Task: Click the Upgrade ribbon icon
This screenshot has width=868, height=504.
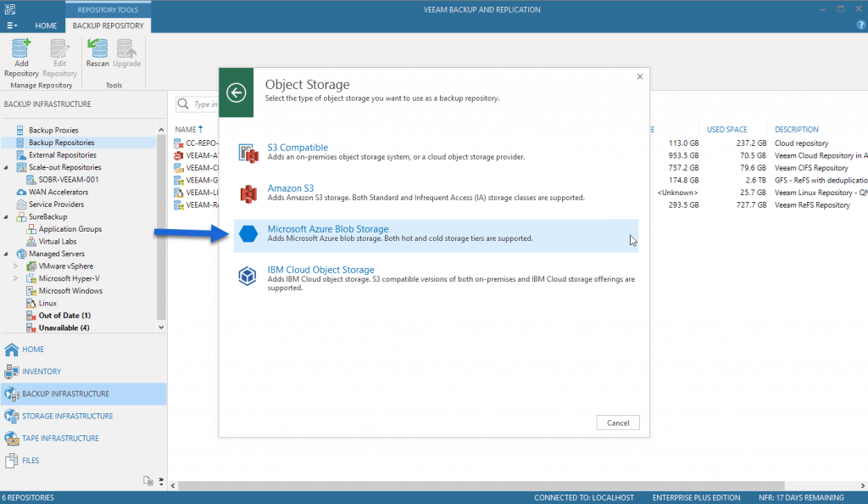Action: click(x=126, y=48)
